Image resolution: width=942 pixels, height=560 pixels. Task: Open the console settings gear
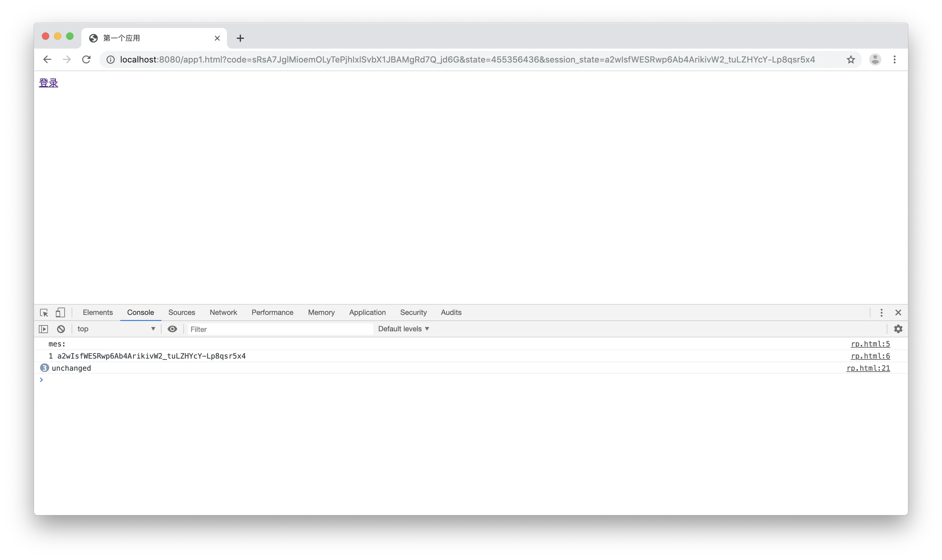tap(898, 329)
